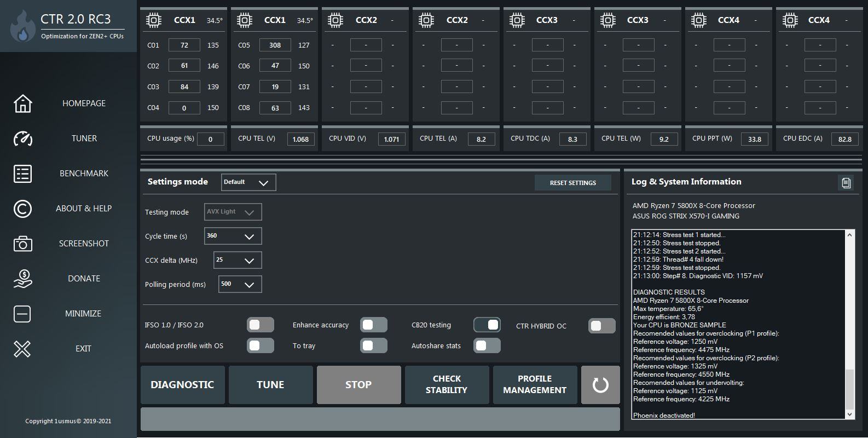Click the chip icon of the CCX1 panel with C01
The image size is (868, 438).
tap(154, 20)
